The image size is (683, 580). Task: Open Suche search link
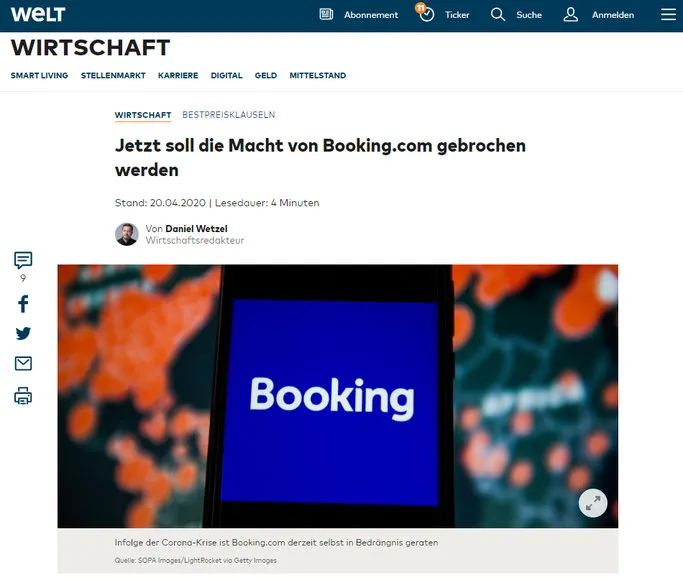[x=529, y=15]
